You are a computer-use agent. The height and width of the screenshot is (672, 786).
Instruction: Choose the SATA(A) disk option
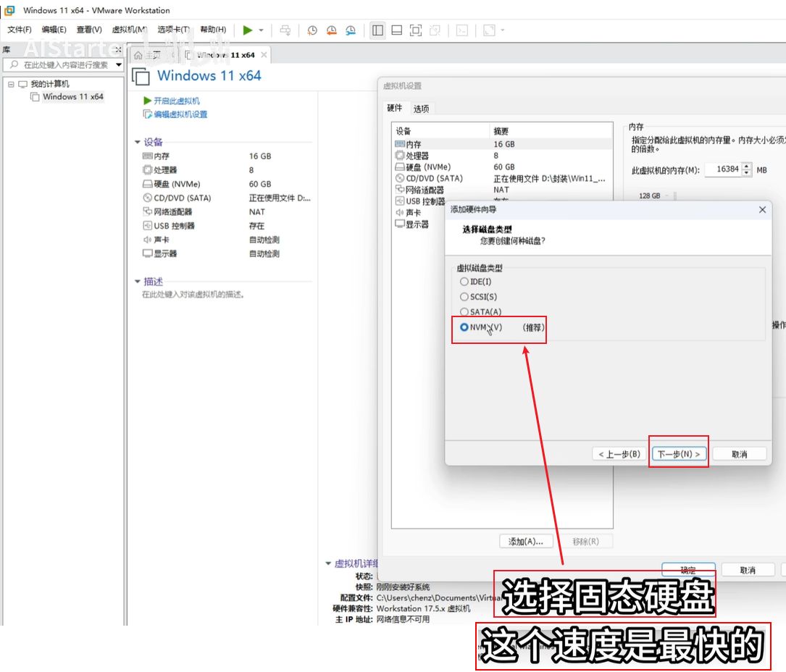(x=464, y=312)
